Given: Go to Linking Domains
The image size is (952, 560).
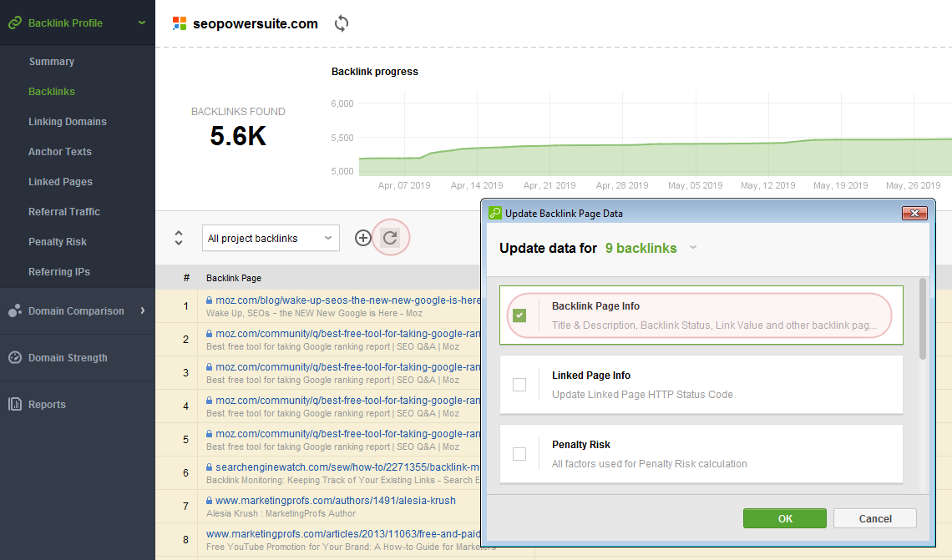Looking at the screenshot, I should (x=68, y=121).
